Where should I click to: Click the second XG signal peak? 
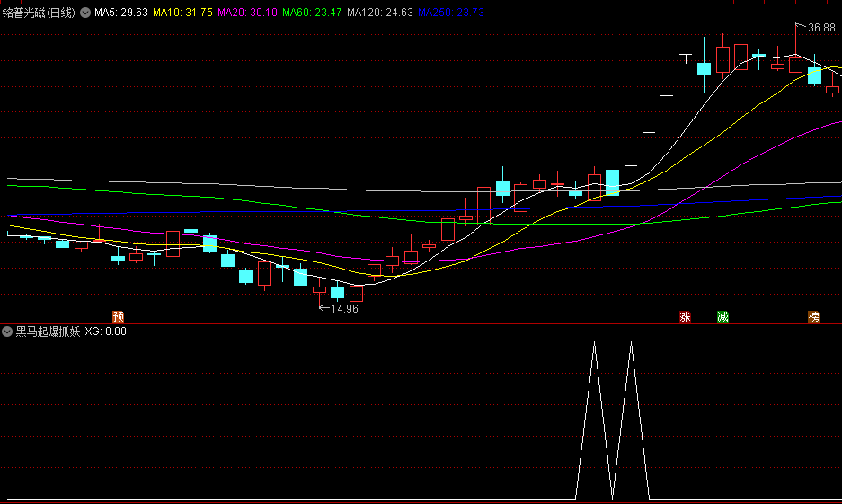(631, 343)
